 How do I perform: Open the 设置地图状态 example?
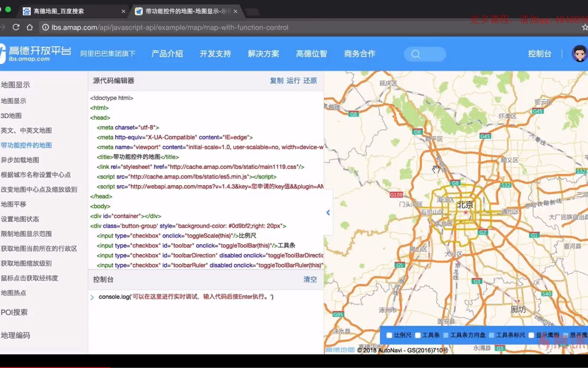[x=20, y=219]
